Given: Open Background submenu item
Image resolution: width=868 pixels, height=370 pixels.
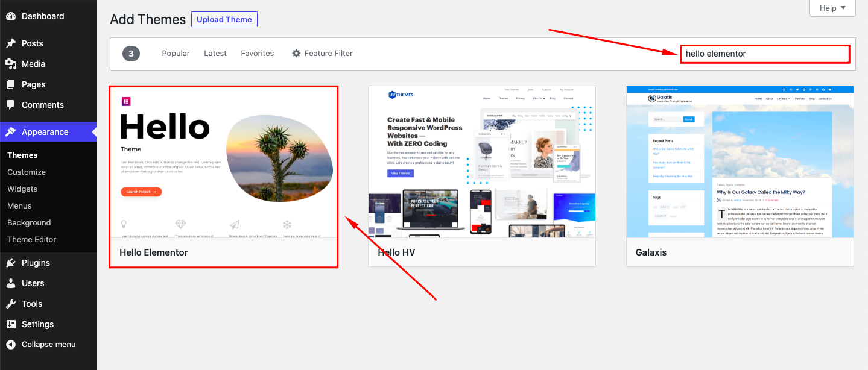Looking at the screenshot, I should pos(29,222).
